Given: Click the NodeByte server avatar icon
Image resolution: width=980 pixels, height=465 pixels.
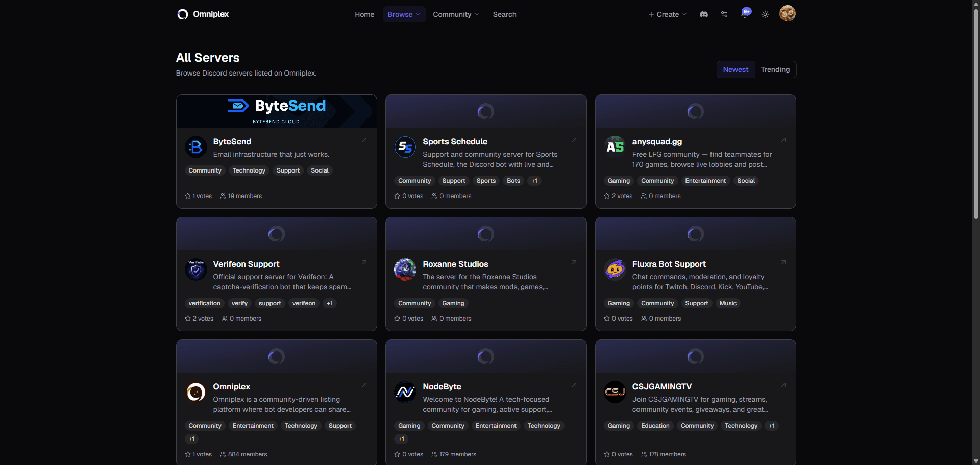Looking at the screenshot, I should coord(405,392).
